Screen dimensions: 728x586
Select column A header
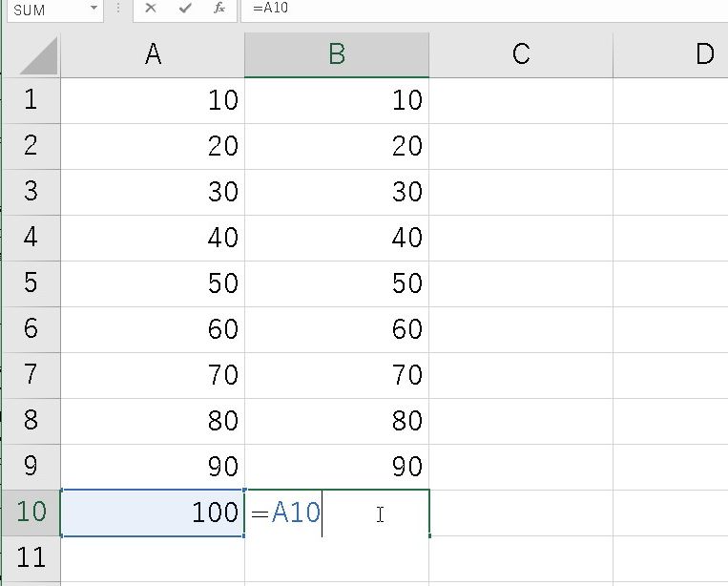(153, 54)
